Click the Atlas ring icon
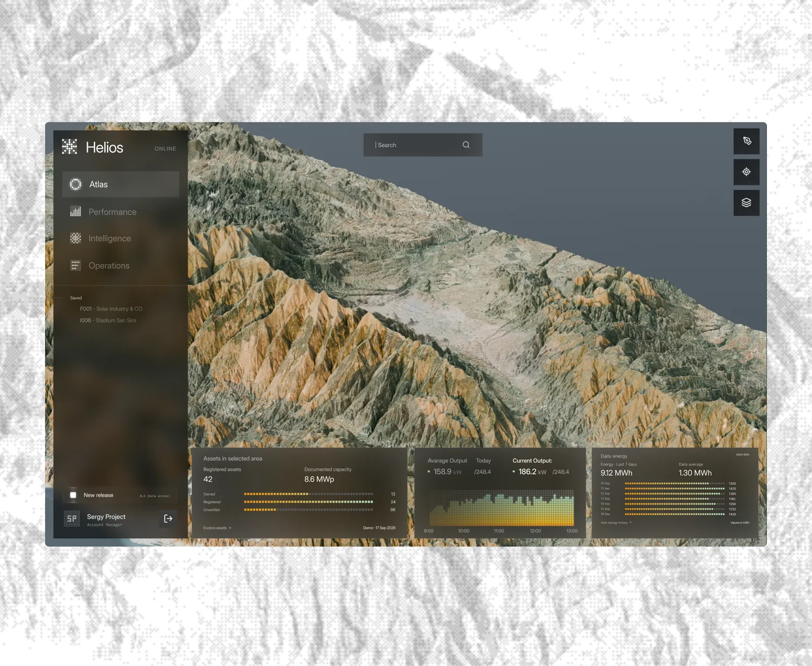The width and height of the screenshot is (812, 666). click(x=76, y=184)
